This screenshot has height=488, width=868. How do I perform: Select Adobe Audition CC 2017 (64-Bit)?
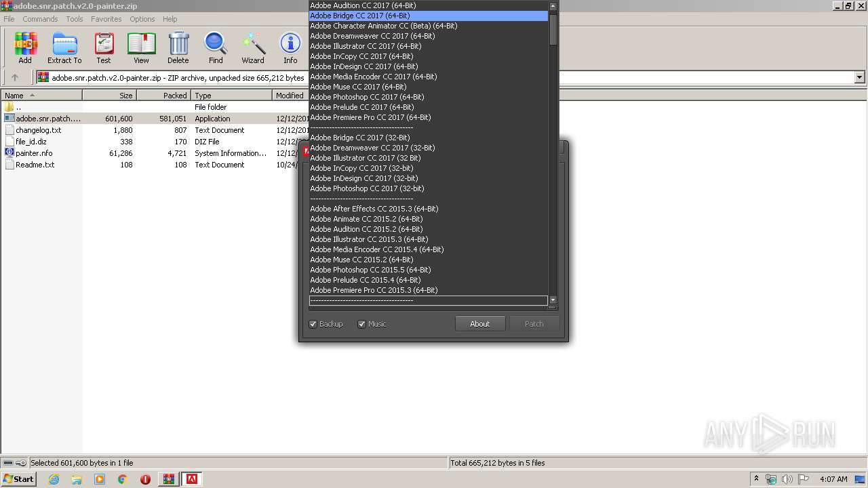tap(429, 5)
